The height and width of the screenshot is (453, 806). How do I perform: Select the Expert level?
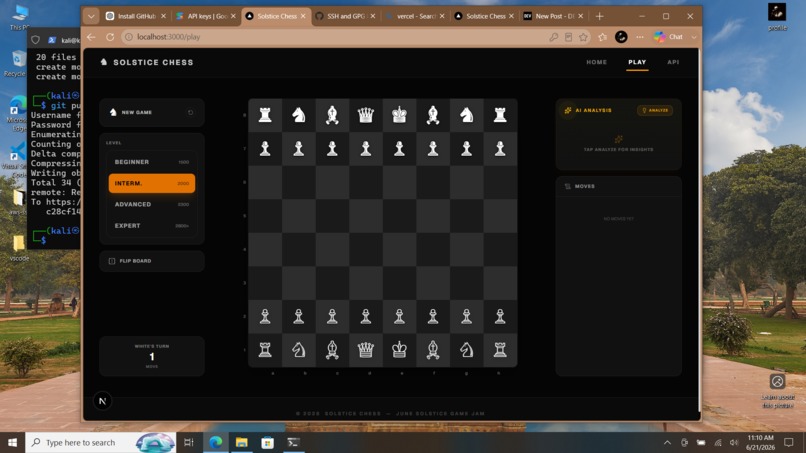pyautogui.click(x=152, y=226)
